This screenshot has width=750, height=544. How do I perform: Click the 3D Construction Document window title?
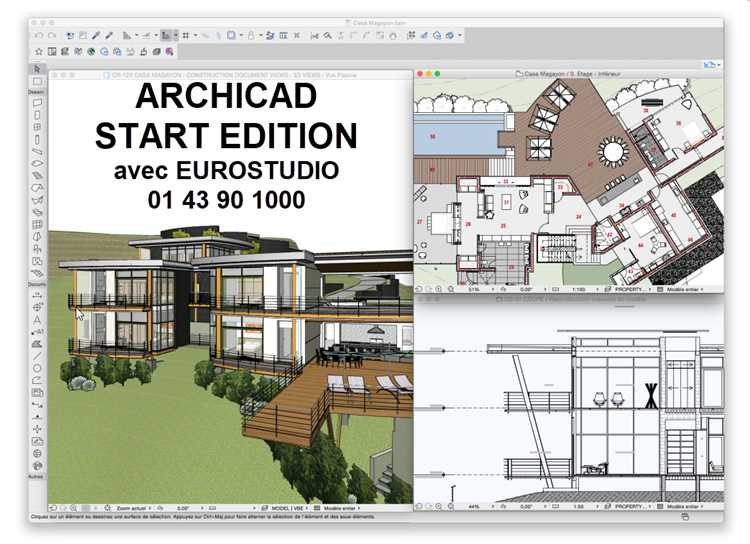[230, 75]
